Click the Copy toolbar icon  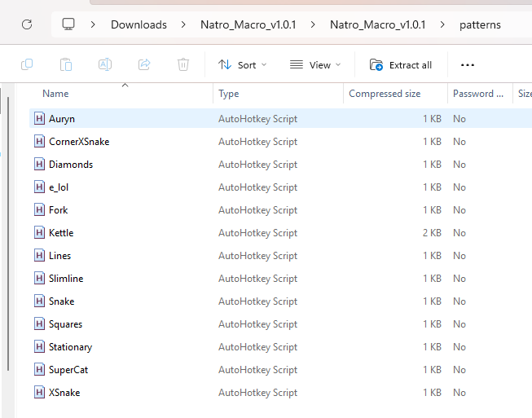tap(27, 64)
